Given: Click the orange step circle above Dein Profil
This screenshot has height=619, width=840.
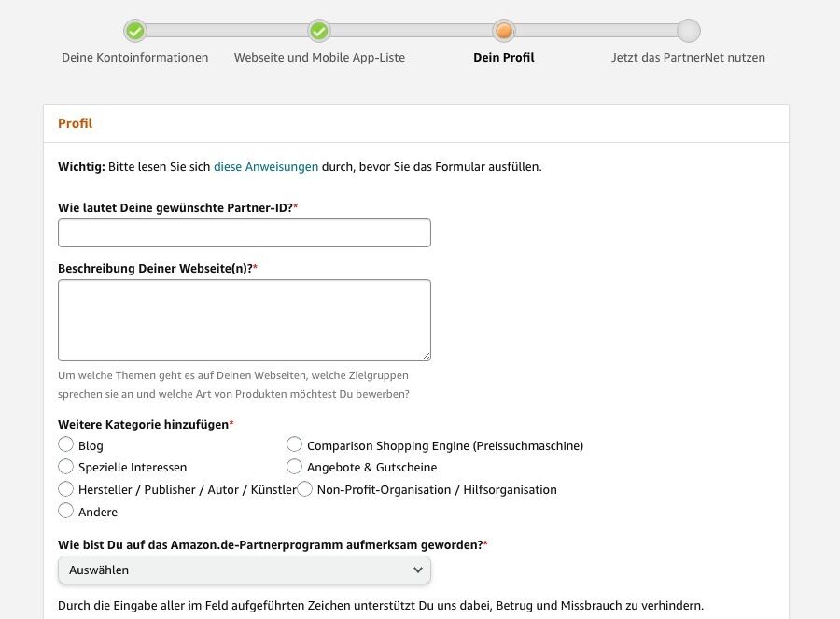Looking at the screenshot, I should click(504, 32).
